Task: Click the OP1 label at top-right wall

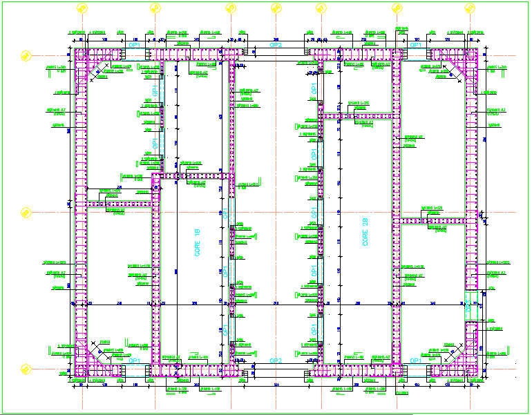Action: 417,44
